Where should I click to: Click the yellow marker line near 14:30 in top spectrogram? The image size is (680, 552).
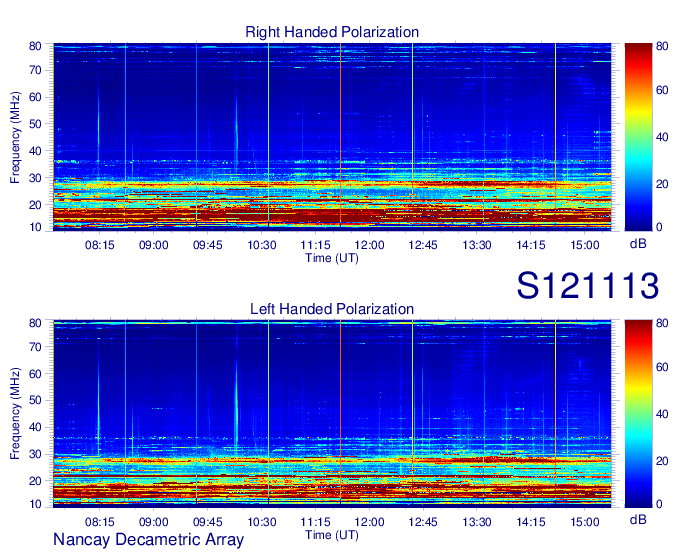(556, 135)
